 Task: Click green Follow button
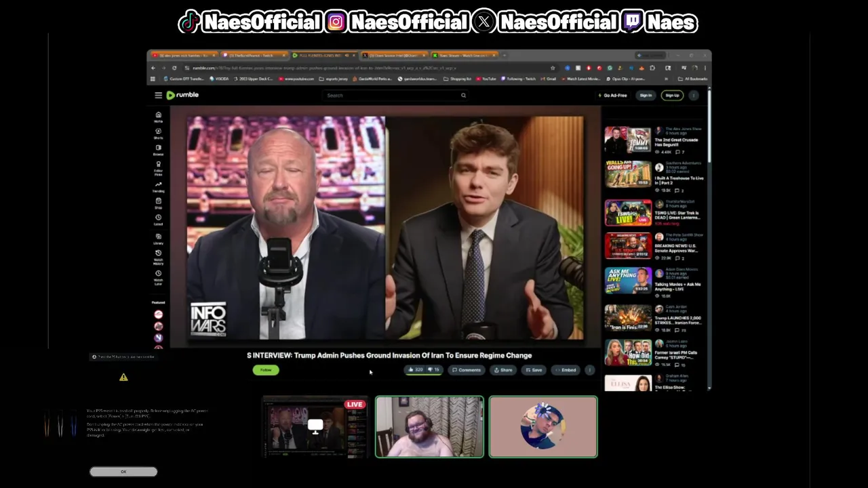266,370
